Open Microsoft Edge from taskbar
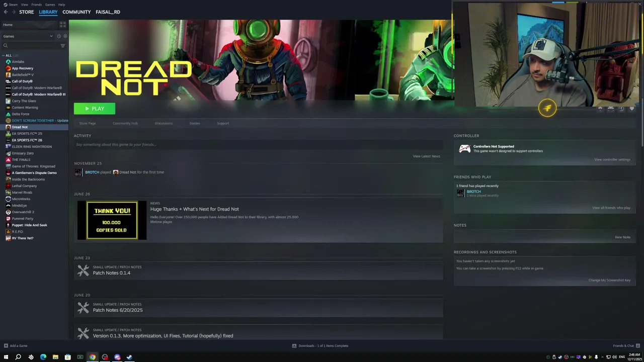644x362 pixels. click(x=43, y=357)
